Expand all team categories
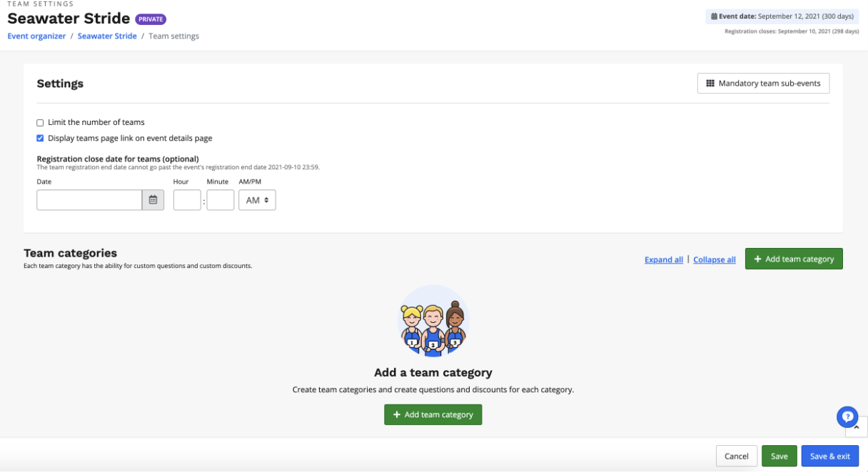 (663, 260)
